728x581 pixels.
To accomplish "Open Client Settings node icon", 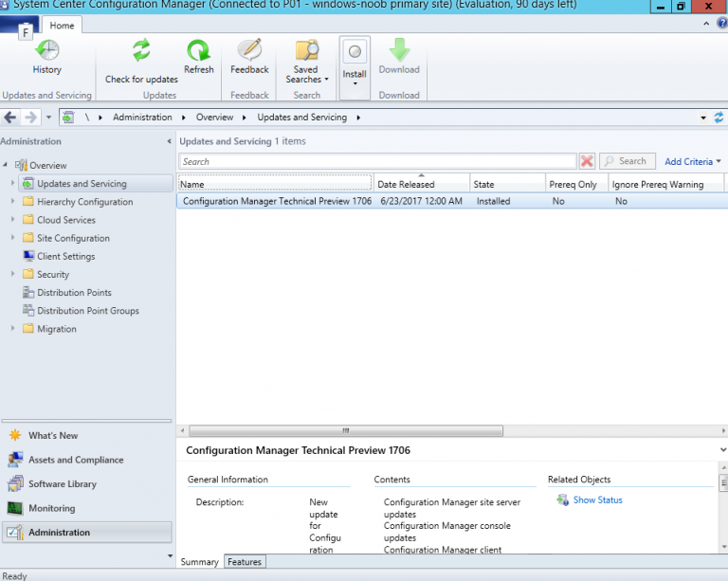I will (28, 256).
